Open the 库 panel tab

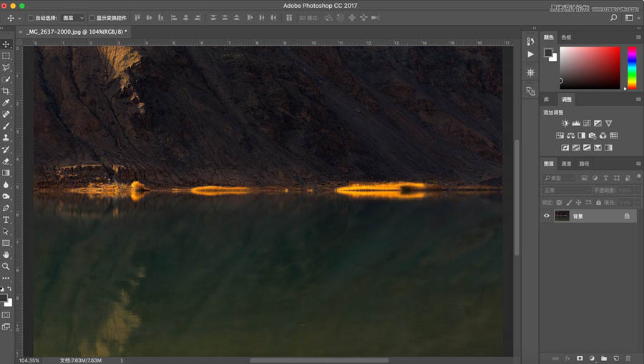[547, 100]
